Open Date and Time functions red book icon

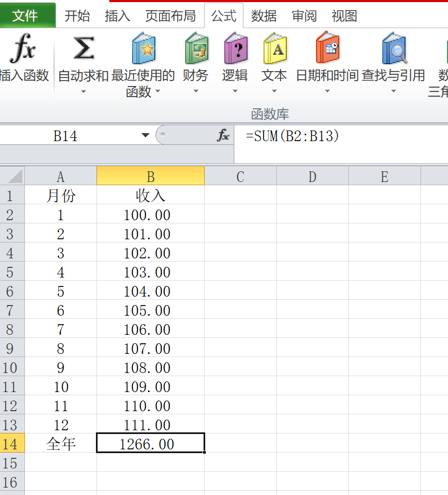click(328, 47)
